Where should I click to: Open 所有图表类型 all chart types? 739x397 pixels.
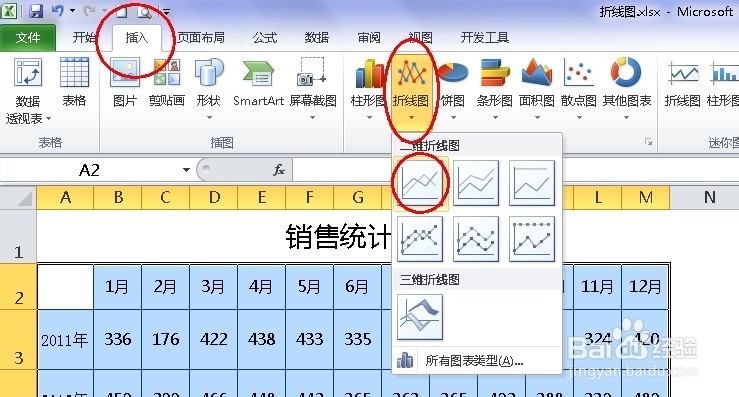pos(477,361)
